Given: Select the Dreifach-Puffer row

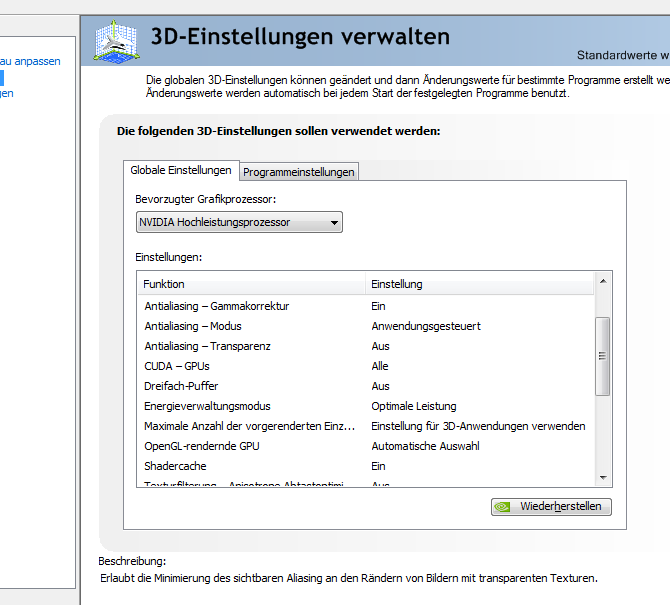Looking at the screenshot, I should pos(366,386).
